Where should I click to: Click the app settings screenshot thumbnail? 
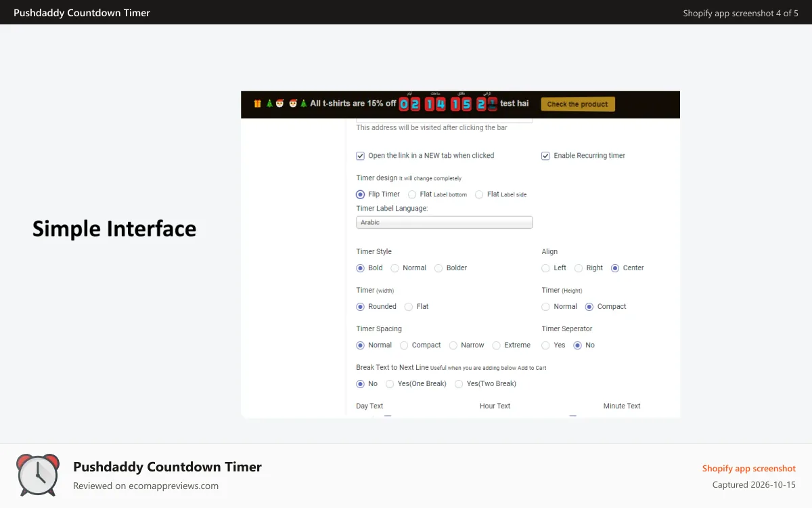[460, 255]
